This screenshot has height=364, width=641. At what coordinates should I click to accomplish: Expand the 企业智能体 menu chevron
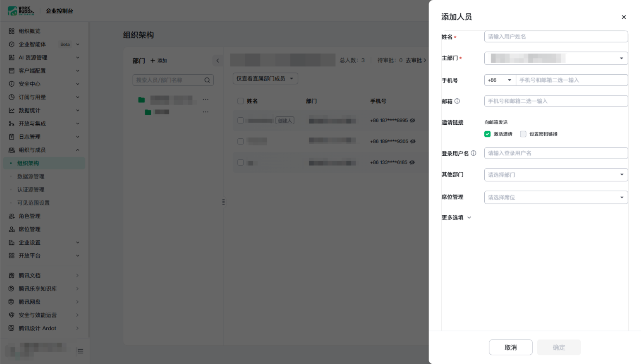(78, 44)
